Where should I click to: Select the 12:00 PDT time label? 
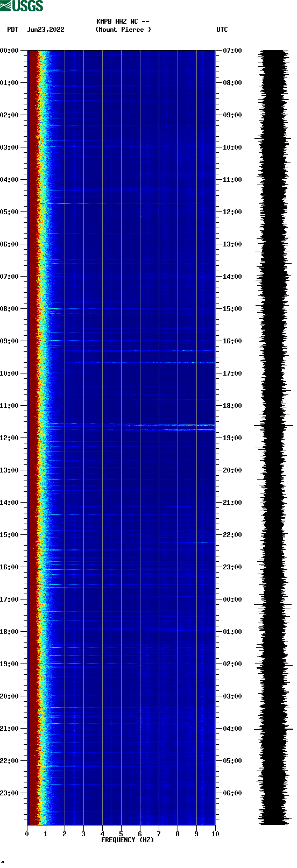point(10,438)
